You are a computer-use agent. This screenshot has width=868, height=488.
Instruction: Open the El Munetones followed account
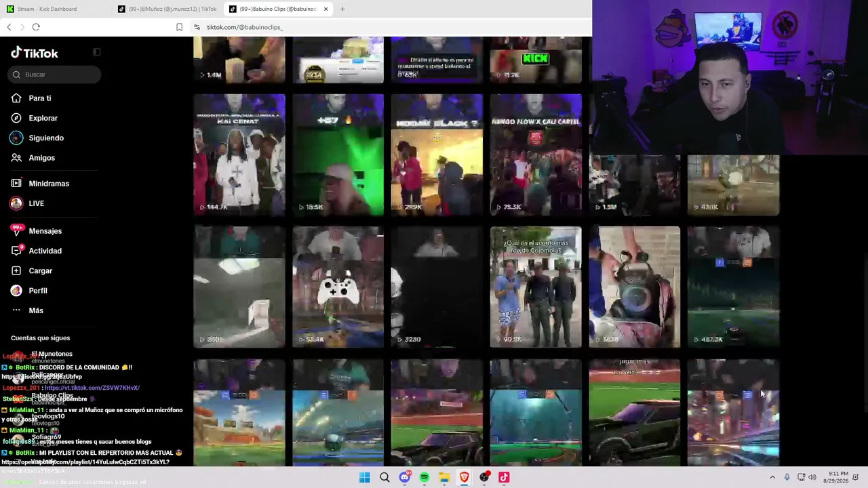pos(52,356)
